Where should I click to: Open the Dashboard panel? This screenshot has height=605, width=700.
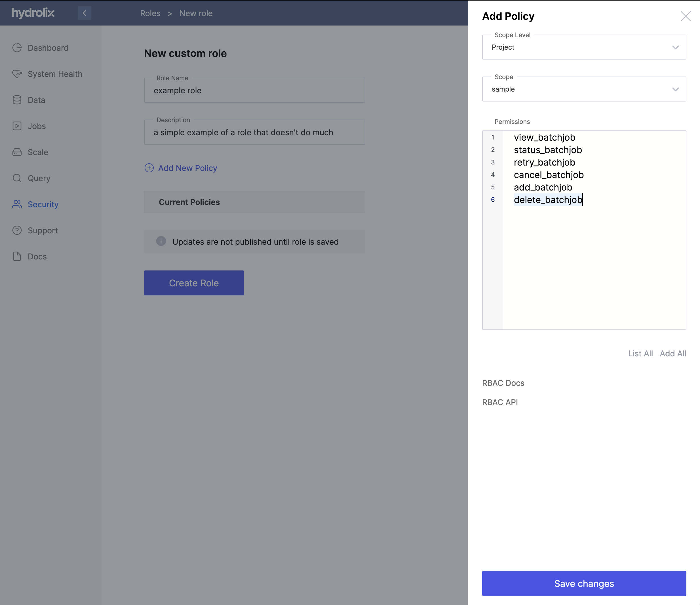[x=17, y=48]
